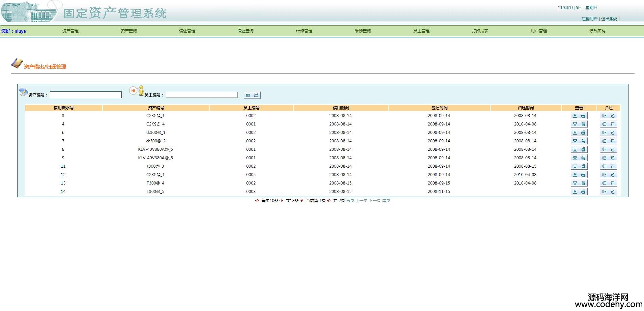Open the 员工管理 menu
The image size is (644, 311).
coord(421,31)
